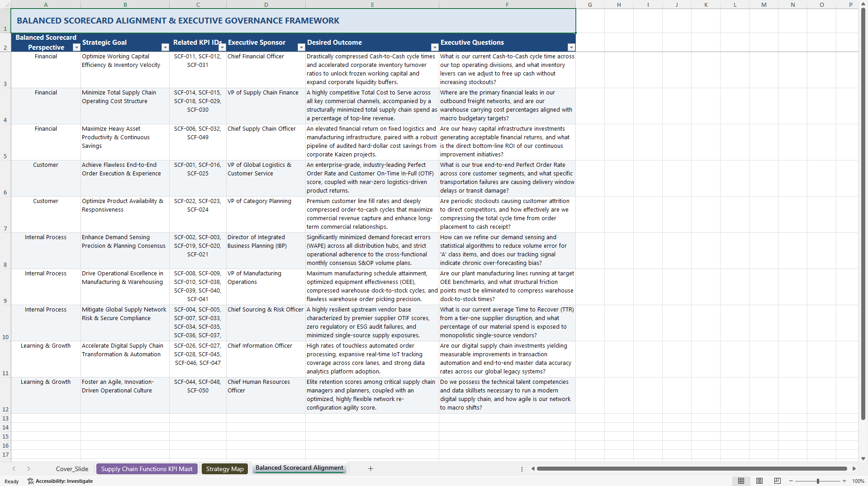868x486 pixels.
Task: Select 'Enhance Demand Sensing Precision' cell
Action: click(x=125, y=250)
